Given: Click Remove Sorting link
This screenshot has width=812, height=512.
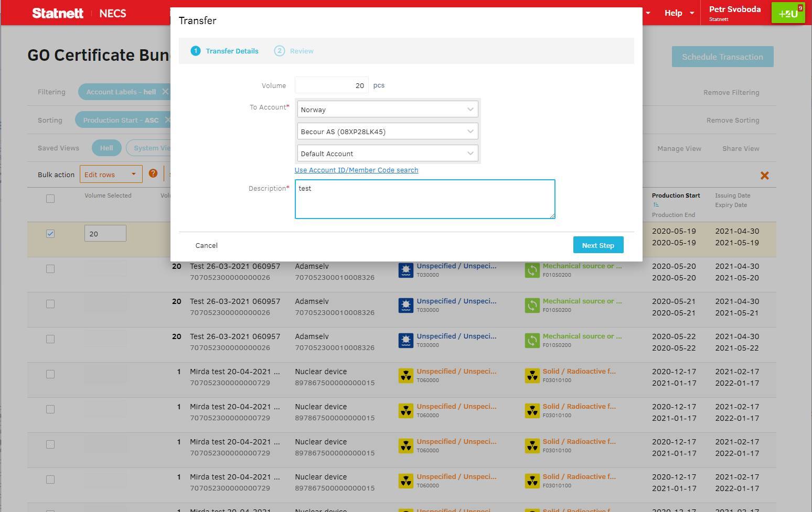Looking at the screenshot, I should (x=733, y=120).
